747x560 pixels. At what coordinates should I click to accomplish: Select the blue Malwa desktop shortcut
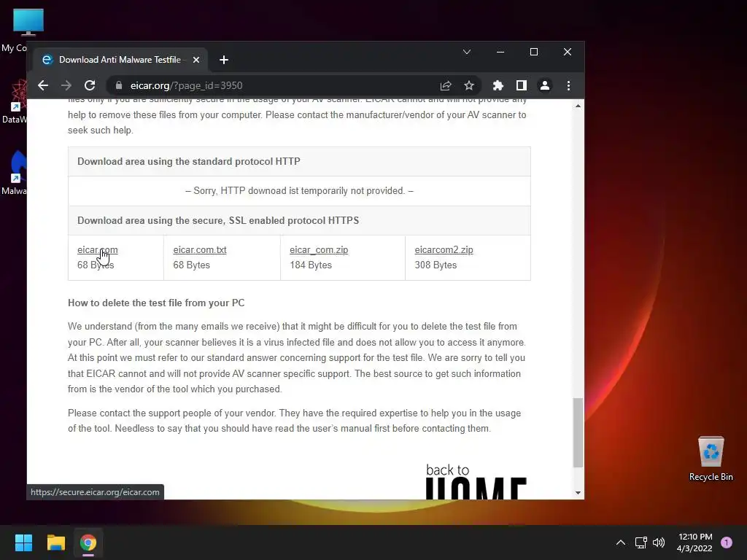[x=15, y=172]
